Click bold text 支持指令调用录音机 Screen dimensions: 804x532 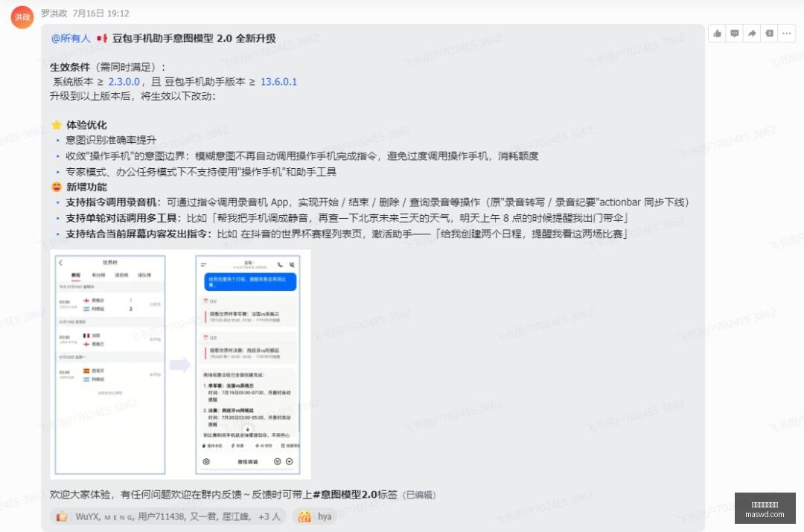click(x=111, y=202)
